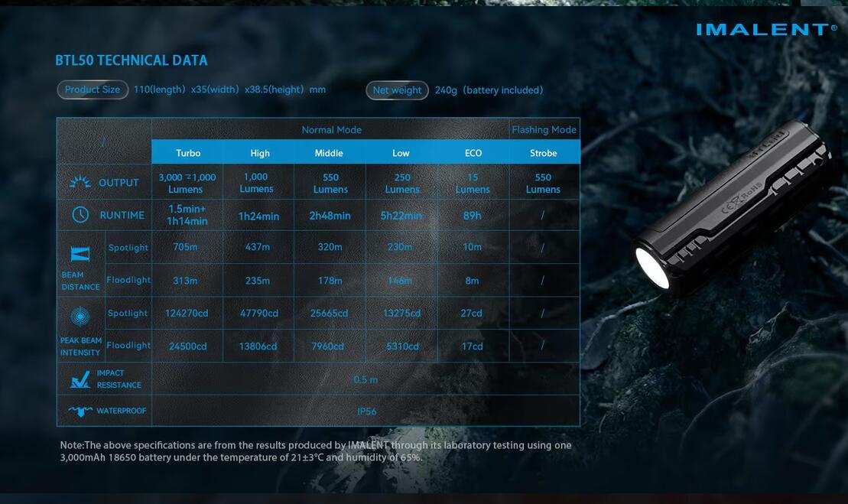The image size is (848, 504).
Task: Click the Net weight pill label
Action: click(x=397, y=90)
